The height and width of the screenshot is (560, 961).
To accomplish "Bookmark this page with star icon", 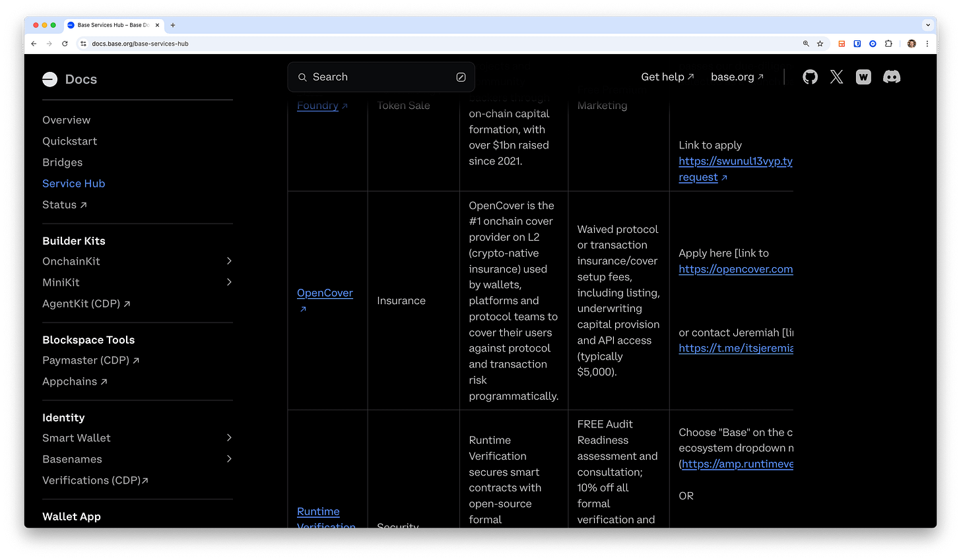I will pos(820,44).
